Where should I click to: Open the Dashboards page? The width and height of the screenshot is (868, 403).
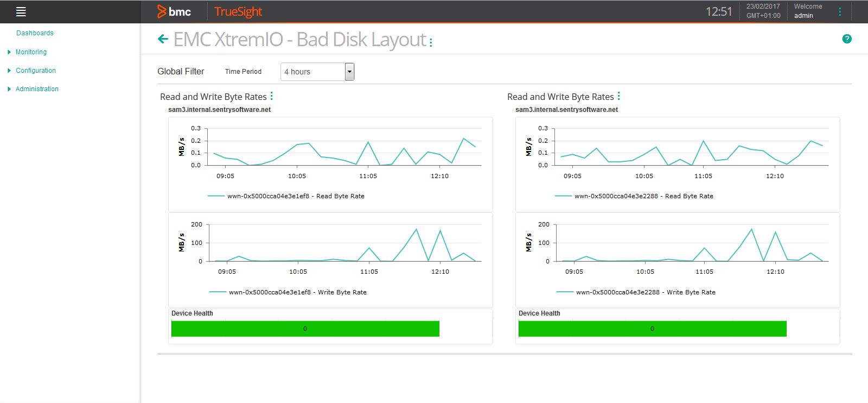(x=35, y=33)
